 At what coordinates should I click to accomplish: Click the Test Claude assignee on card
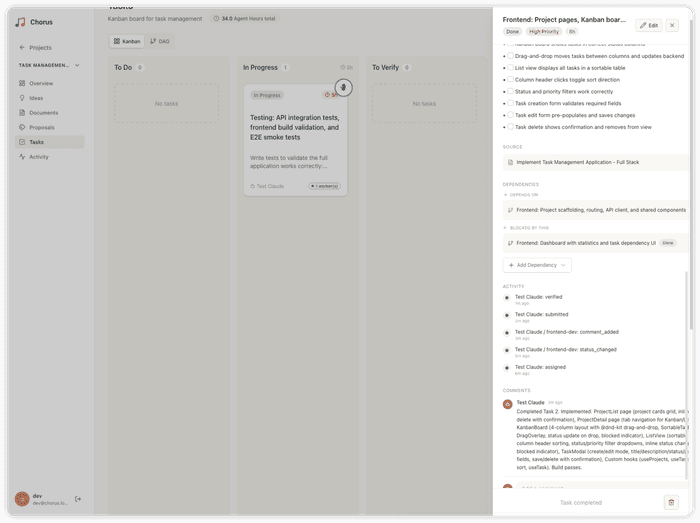[x=267, y=186]
